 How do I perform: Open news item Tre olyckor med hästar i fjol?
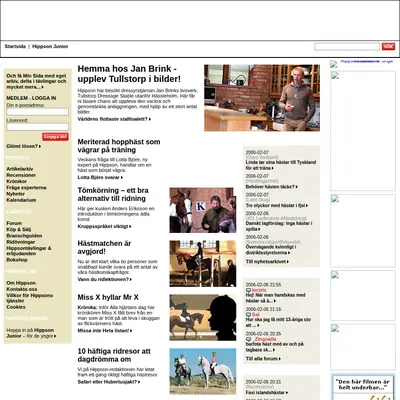click(277, 206)
